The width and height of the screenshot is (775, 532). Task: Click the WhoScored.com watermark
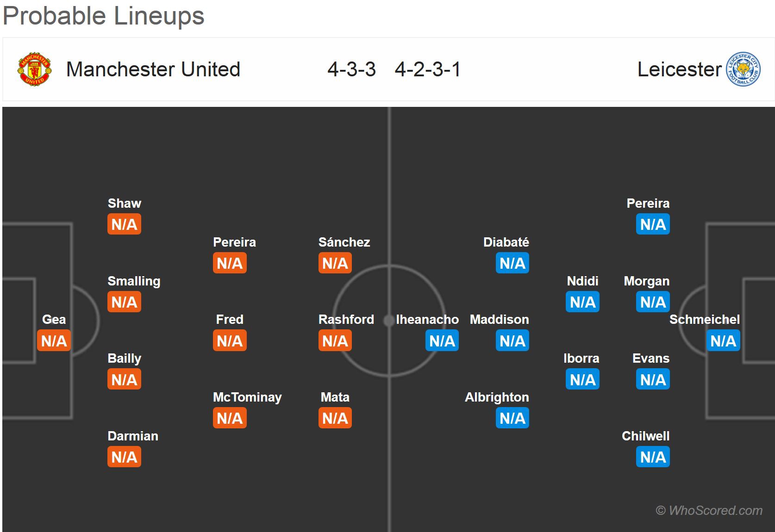coord(709,510)
